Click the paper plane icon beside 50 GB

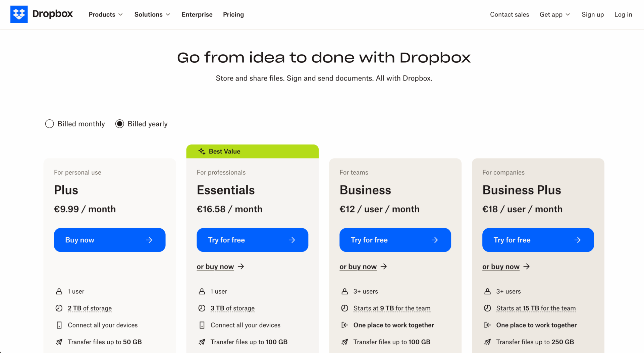59,342
